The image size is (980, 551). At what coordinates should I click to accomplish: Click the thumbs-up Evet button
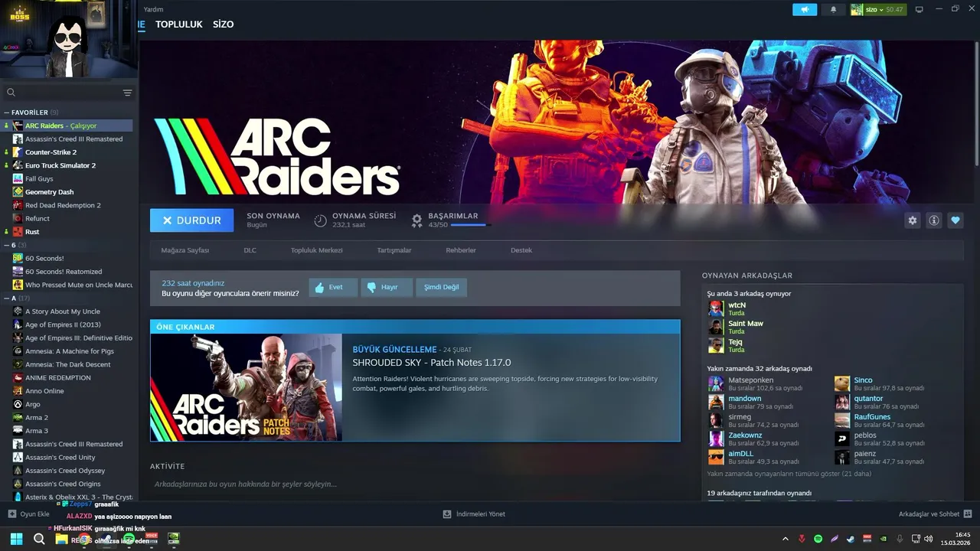point(333,287)
